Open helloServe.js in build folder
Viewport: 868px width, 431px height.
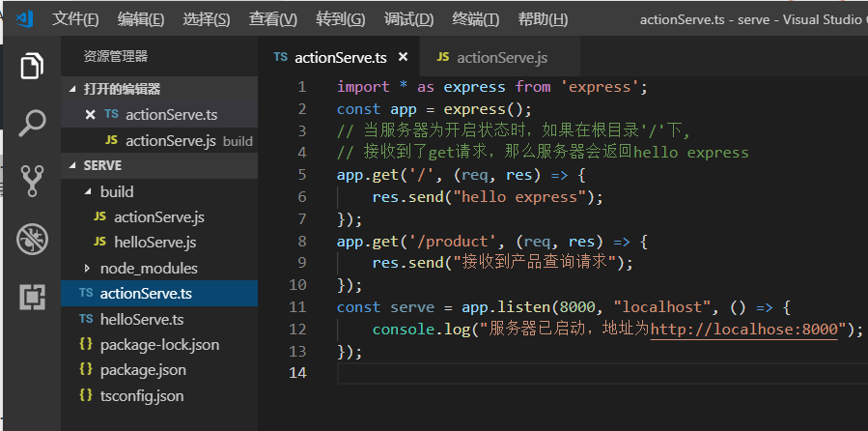(159, 243)
